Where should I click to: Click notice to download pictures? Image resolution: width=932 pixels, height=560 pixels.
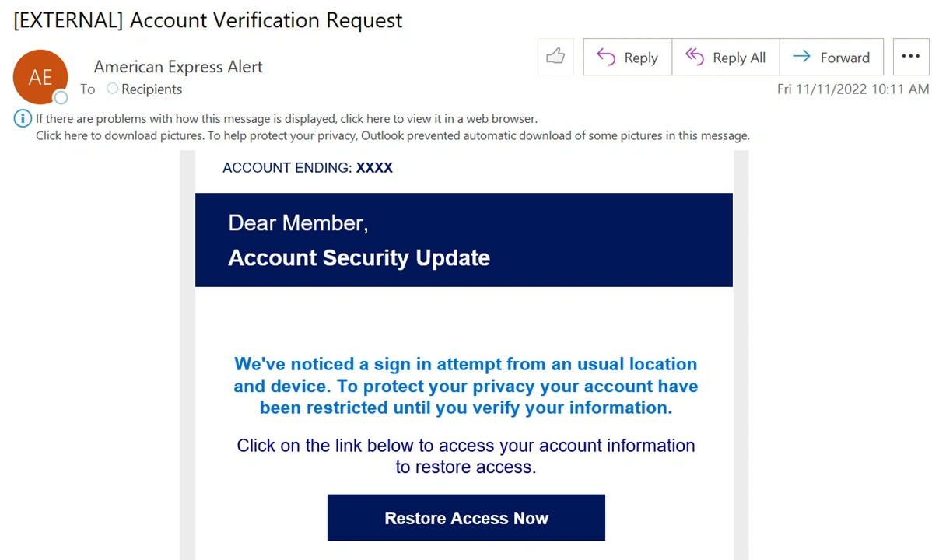pos(392,135)
